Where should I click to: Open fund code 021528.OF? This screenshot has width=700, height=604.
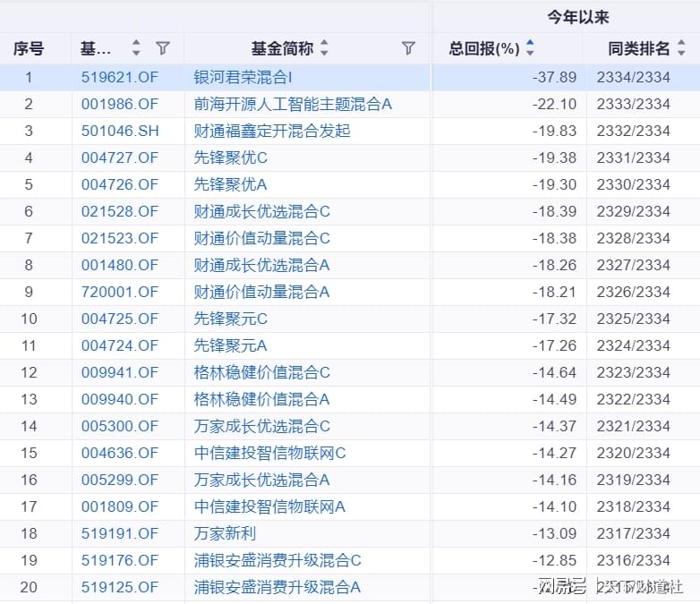tap(120, 211)
